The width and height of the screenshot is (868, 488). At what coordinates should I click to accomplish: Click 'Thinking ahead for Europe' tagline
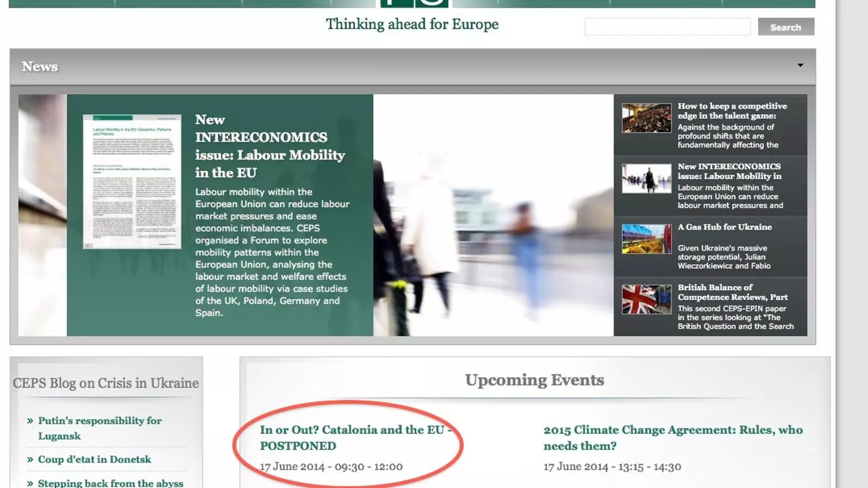(412, 24)
